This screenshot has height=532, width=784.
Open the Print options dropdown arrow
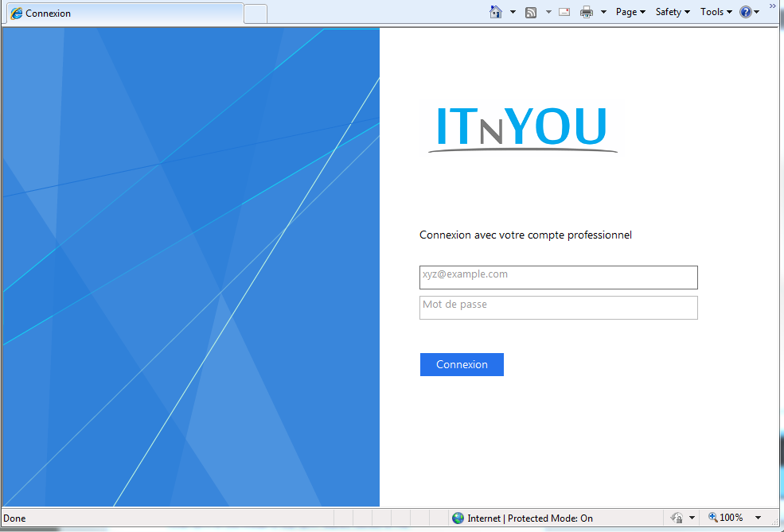click(603, 12)
